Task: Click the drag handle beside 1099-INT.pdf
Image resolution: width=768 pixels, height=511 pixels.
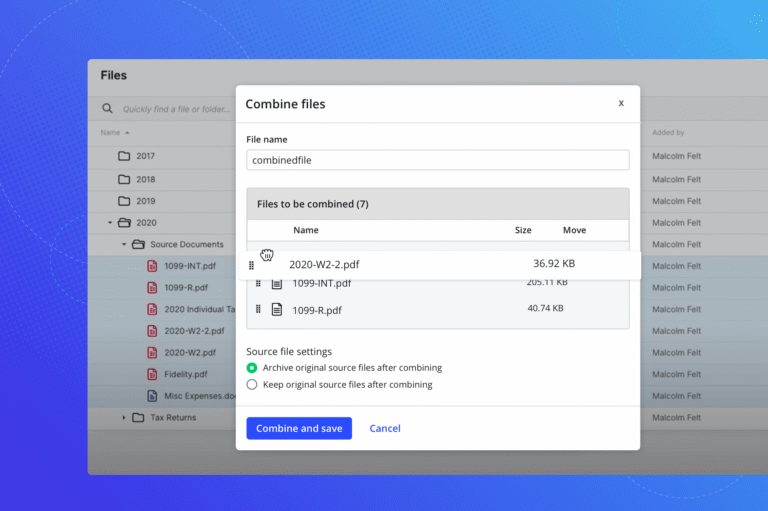Action: tap(258, 284)
